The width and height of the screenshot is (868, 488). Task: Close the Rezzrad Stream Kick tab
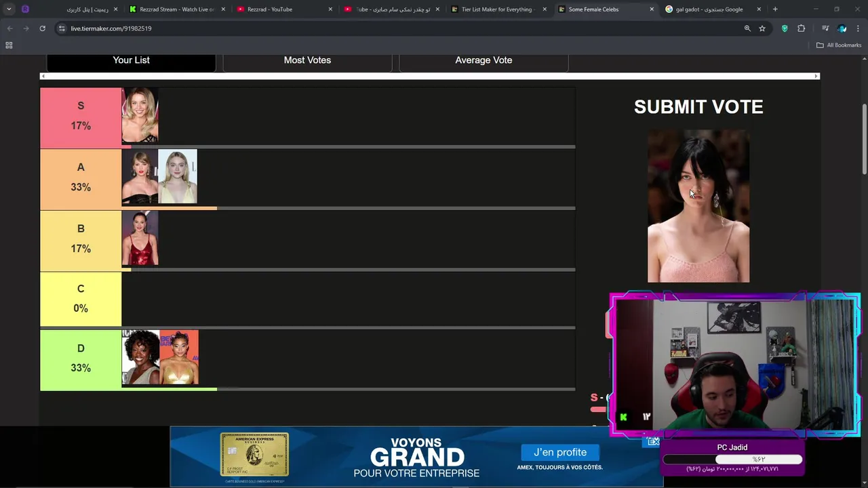click(223, 9)
